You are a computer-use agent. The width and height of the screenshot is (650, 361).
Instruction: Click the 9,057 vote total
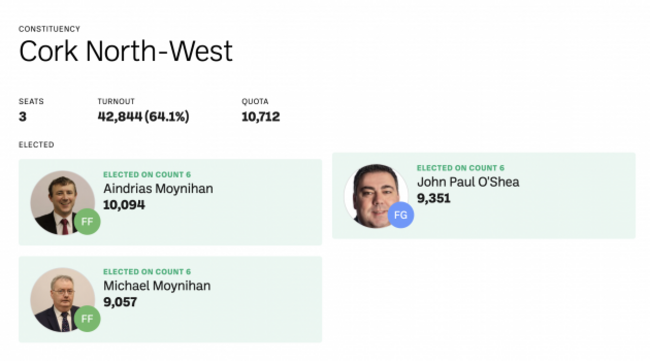tap(120, 302)
